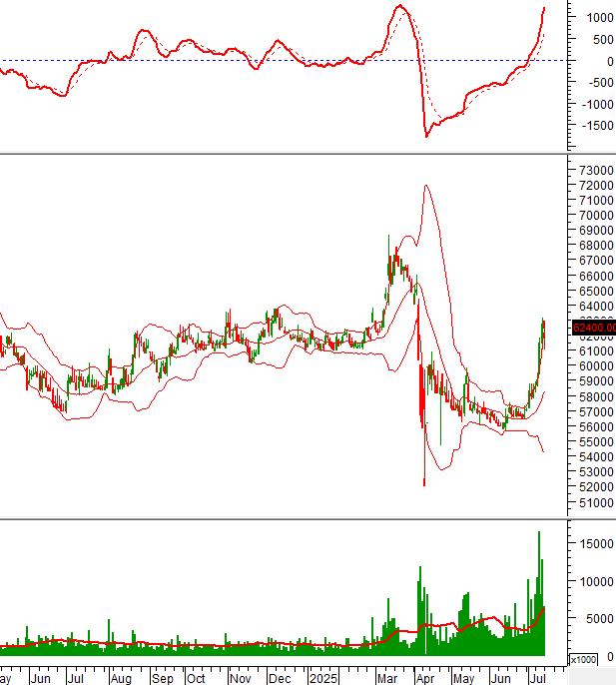This screenshot has width=616, height=685.
Task: Select the Mar label on the time axis
Action: click(x=384, y=676)
